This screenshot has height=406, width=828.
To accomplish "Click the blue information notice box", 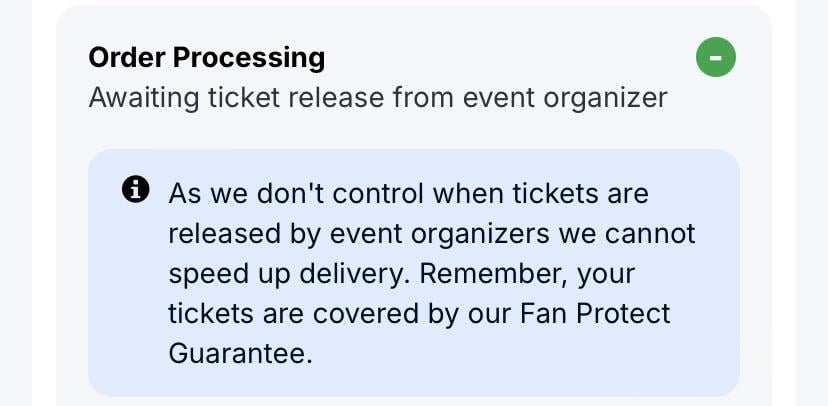I will pos(413,272).
